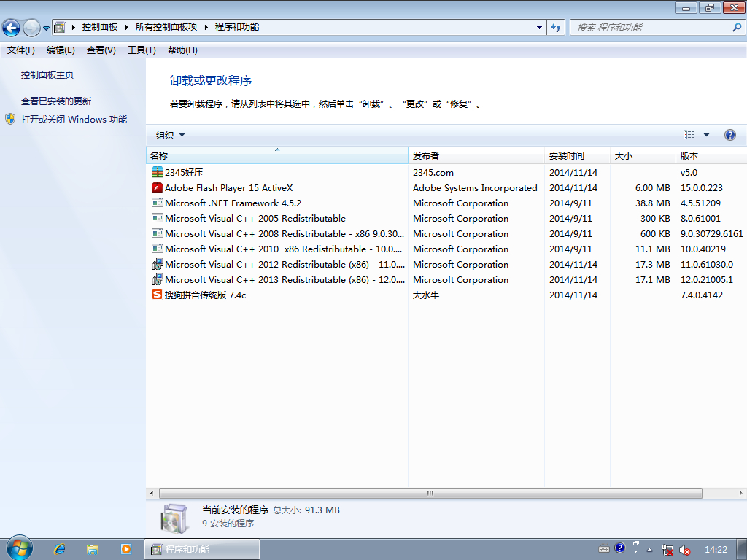747x560 pixels.
Task: Select version 15.0.0.223 cell
Action: 701,187
